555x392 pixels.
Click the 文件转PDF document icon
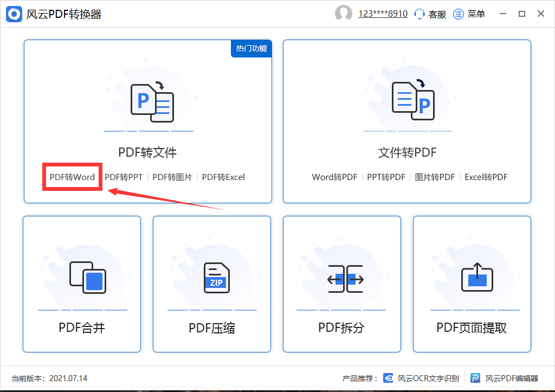pos(414,100)
